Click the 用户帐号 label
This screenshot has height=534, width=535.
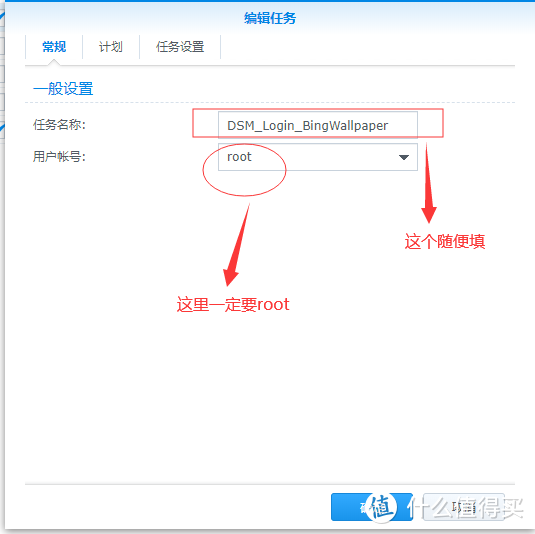coord(59,157)
